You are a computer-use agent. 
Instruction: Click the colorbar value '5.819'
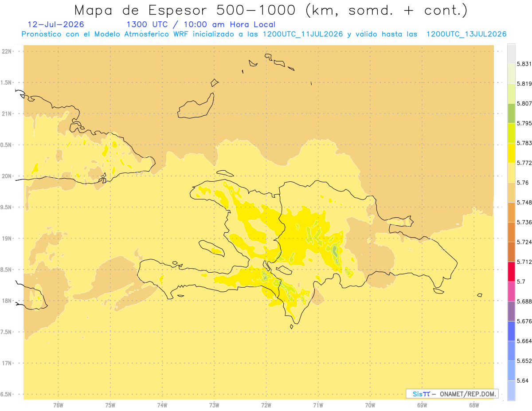pos(524,84)
